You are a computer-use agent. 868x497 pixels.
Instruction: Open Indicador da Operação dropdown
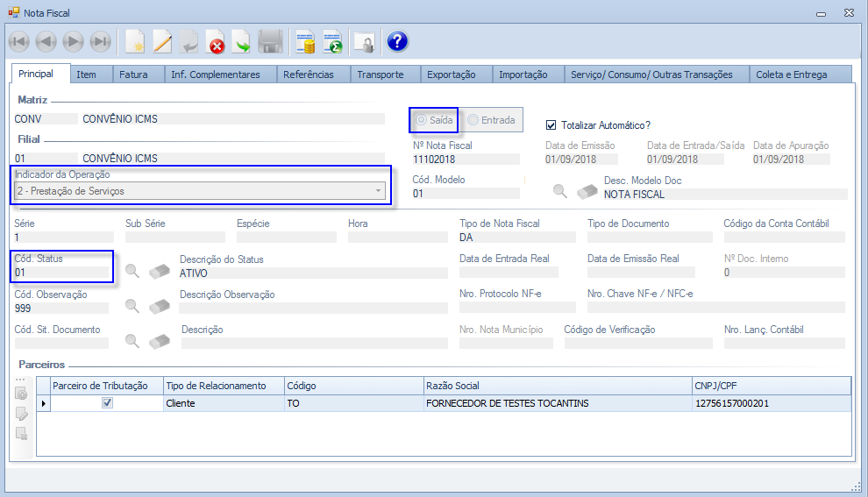point(378,191)
